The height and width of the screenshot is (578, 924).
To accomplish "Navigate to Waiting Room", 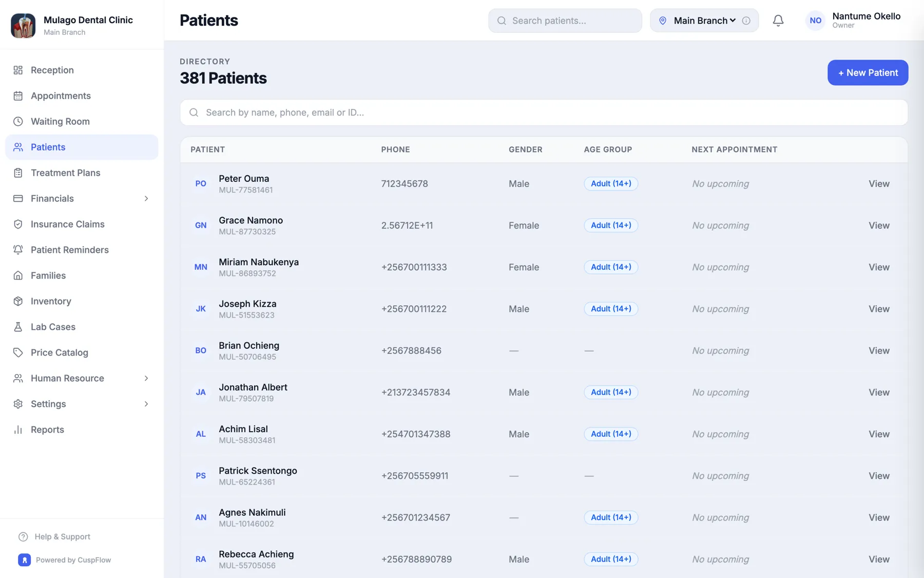I will pyautogui.click(x=82, y=121).
